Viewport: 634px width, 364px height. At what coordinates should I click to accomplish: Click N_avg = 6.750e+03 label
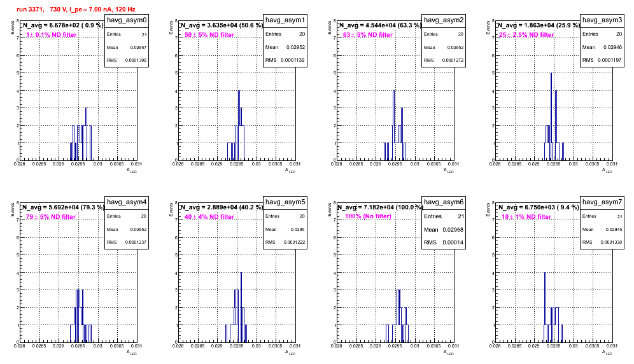pyautogui.click(x=539, y=207)
